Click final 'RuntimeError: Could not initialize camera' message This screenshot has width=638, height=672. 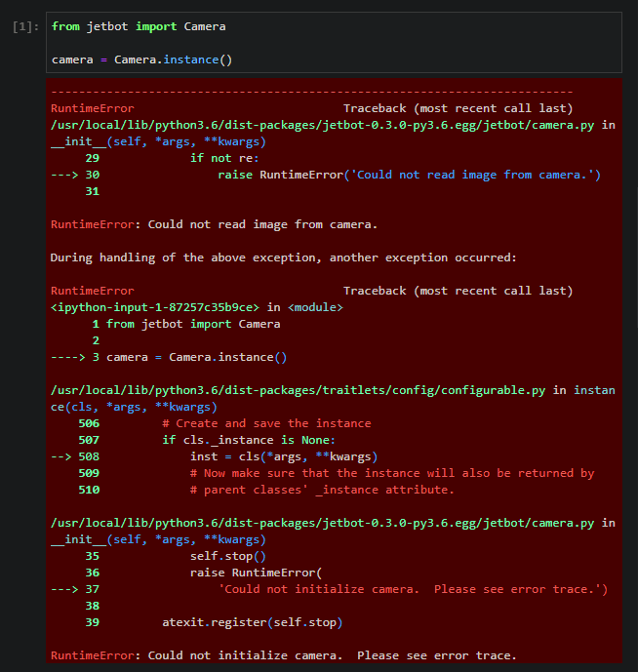[284, 655]
